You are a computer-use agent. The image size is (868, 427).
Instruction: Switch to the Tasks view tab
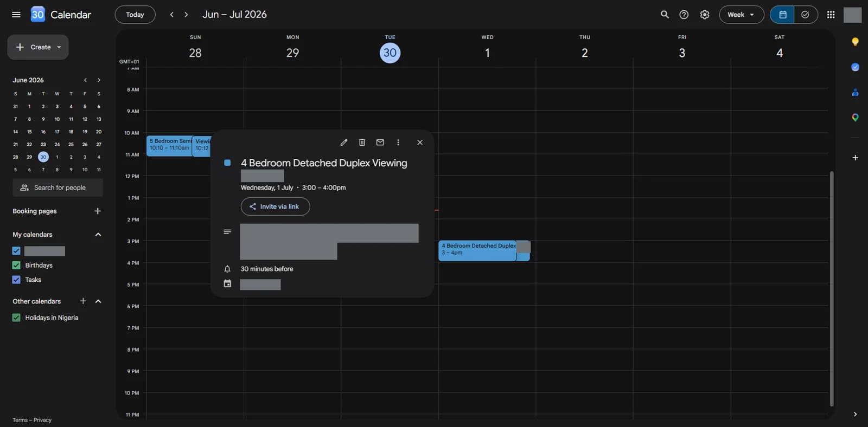pos(806,15)
